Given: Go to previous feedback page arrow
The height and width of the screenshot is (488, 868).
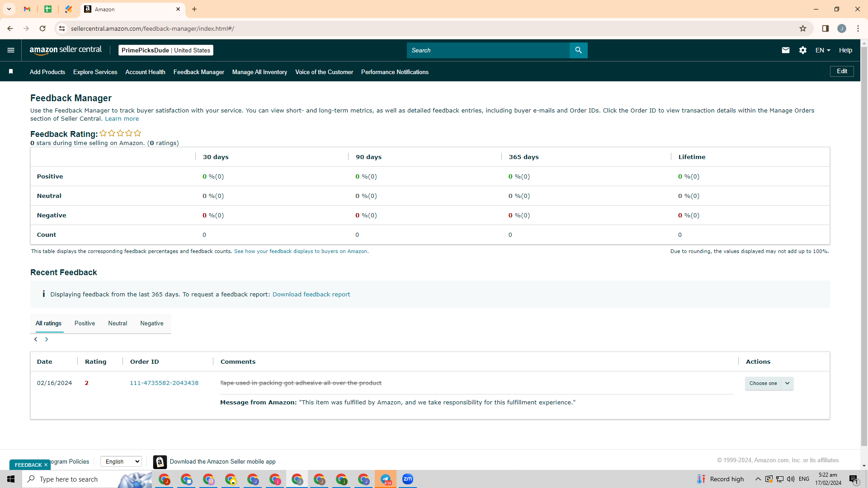Looking at the screenshot, I should click(36, 339).
